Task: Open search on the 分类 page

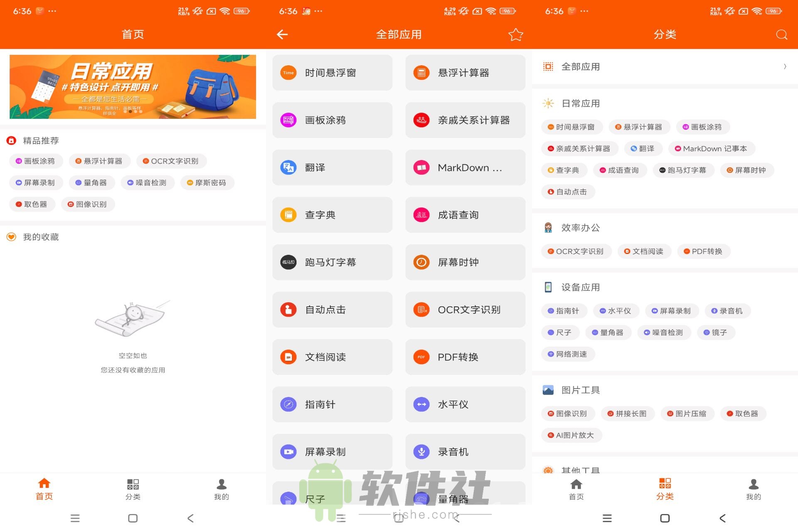Action: click(781, 34)
